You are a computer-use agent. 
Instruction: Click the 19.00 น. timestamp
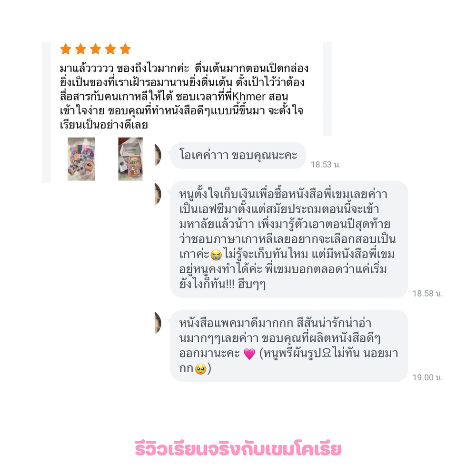click(427, 377)
